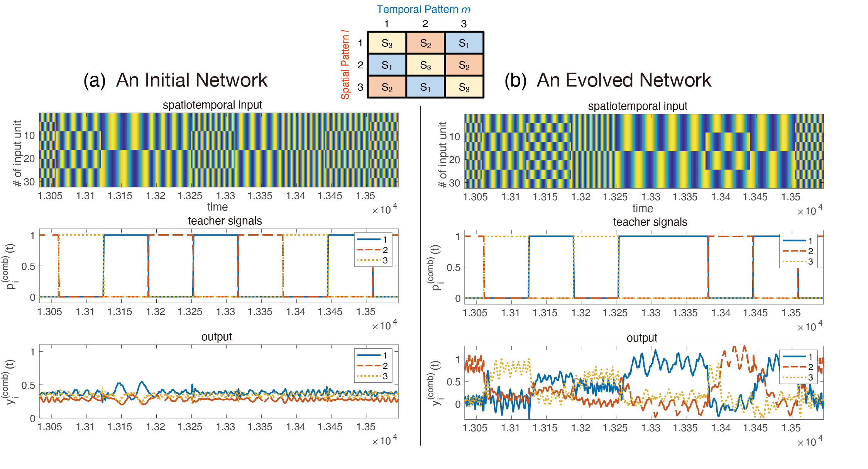Click the orange S2 cell in row 1
The height and width of the screenshot is (469, 868).
pos(425,43)
